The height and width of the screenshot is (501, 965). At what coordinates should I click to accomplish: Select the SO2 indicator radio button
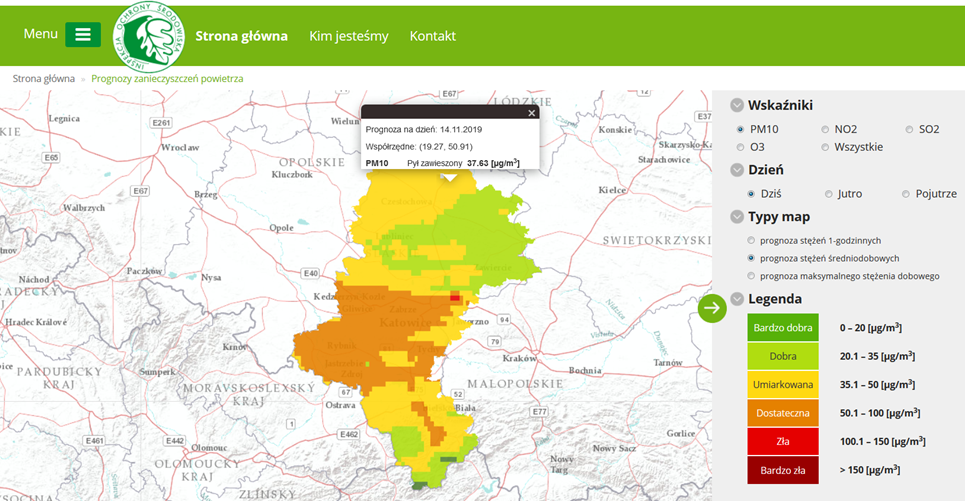point(909,129)
